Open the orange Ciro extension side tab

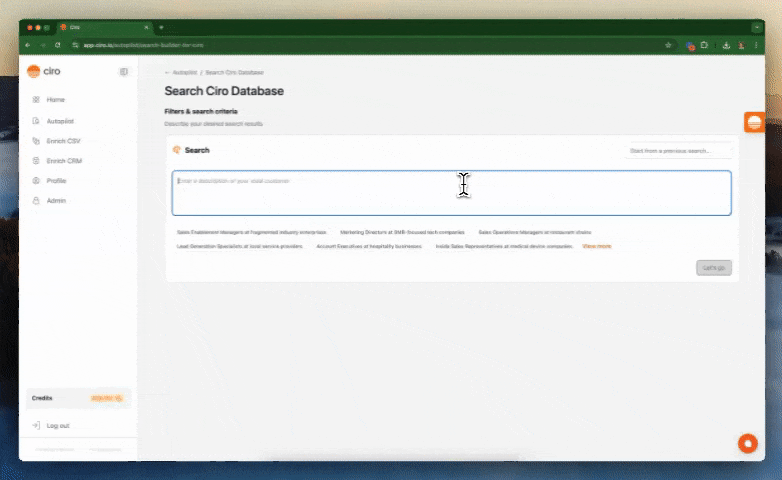click(x=754, y=122)
